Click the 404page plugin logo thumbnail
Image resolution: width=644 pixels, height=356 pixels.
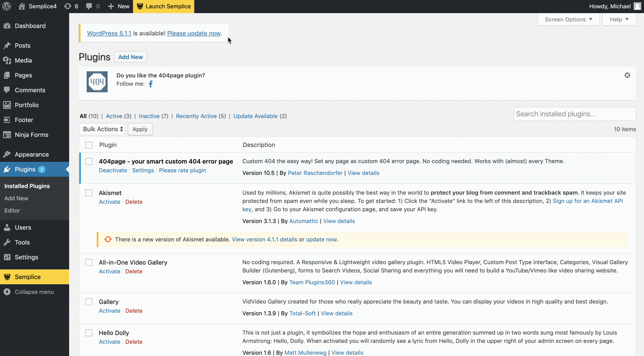[97, 82]
